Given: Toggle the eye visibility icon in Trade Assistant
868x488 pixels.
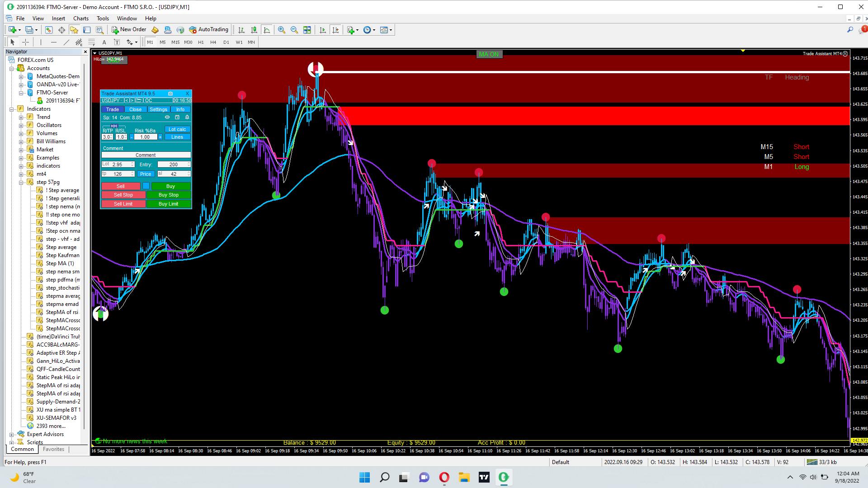Looking at the screenshot, I should click(167, 117).
